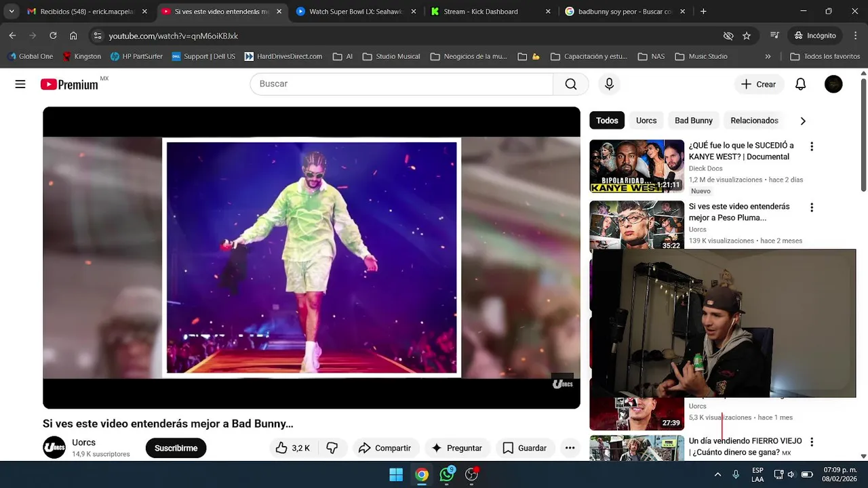Open Windows Start menu

(396, 474)
